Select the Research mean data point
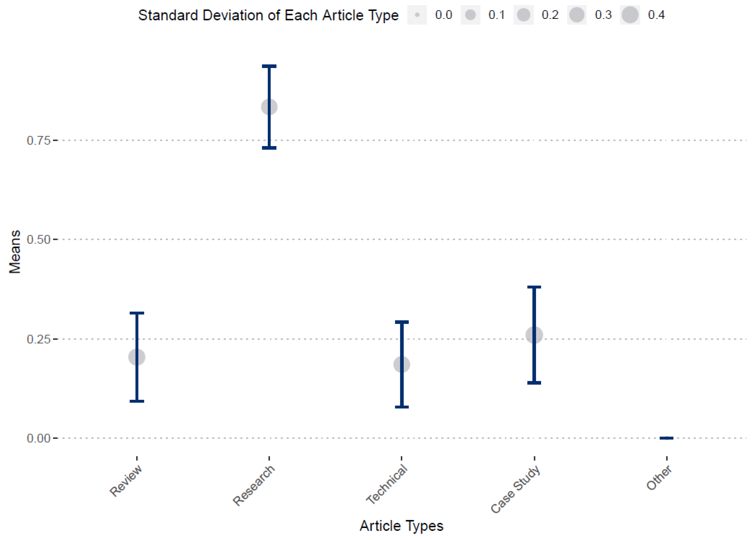The width and height of the screenshot is (756, 540). point(269,107)
